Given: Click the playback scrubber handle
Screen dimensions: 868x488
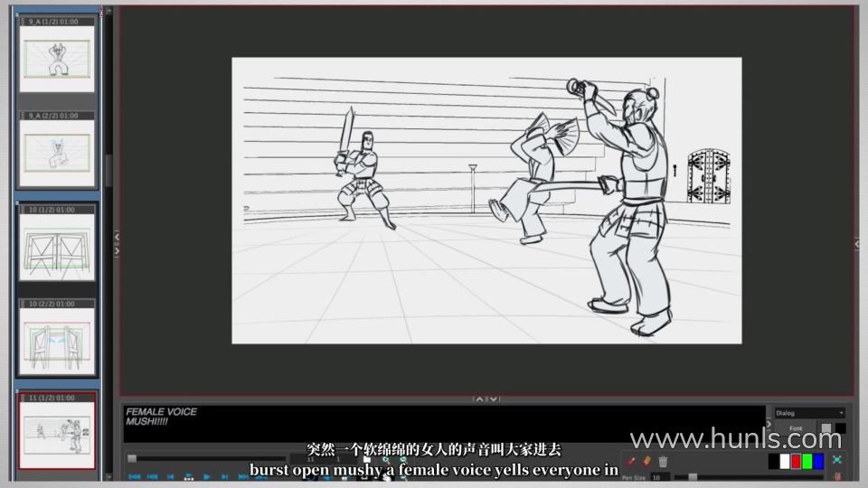Looking at the screenshot, I should (x=132, y=459).
